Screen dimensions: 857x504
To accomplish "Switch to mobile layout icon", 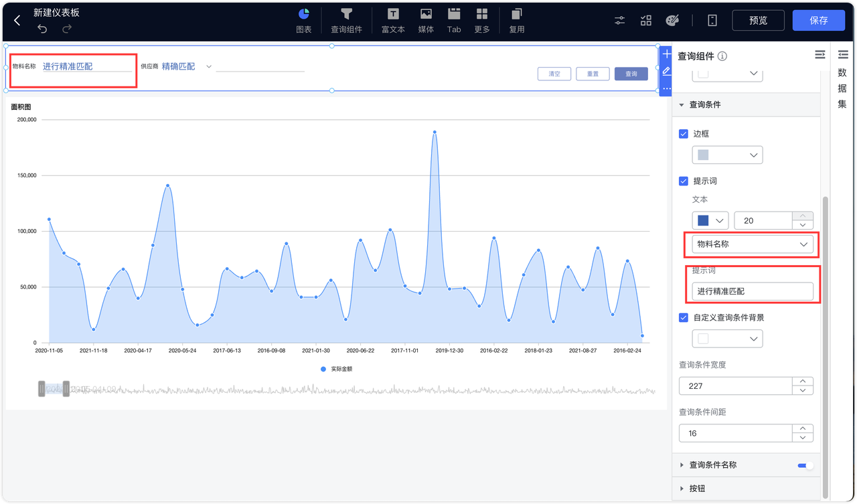I will (x=712, y=21).
